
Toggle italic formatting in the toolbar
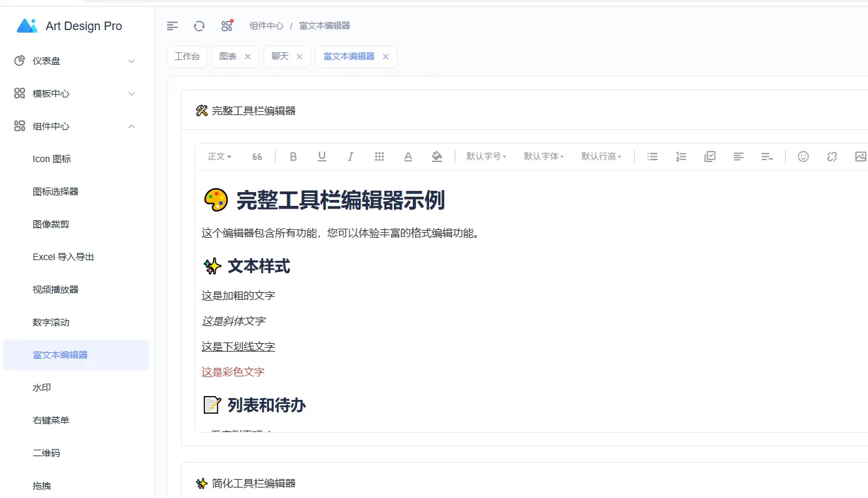coord(351,156)
